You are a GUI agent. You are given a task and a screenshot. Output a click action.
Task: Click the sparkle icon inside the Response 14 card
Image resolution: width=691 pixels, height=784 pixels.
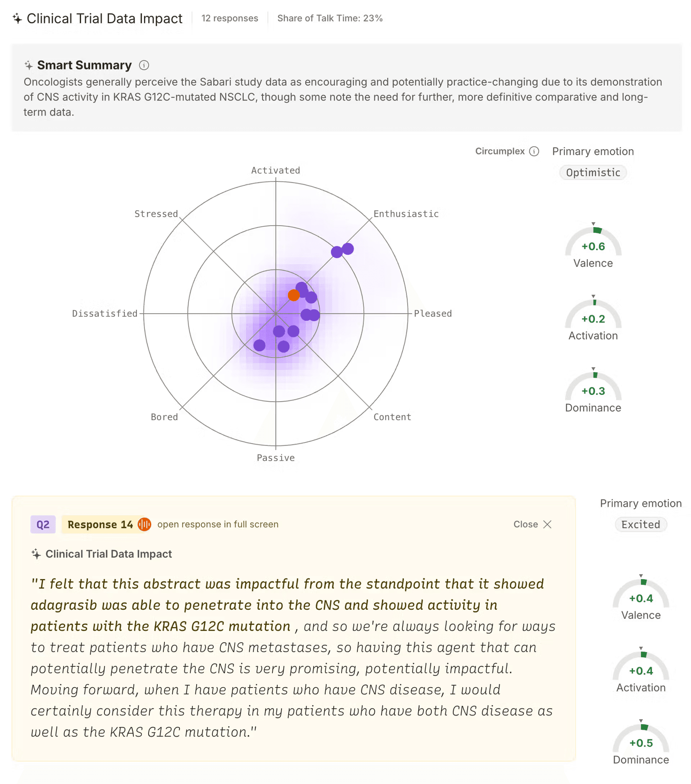pyautogui.click(x=36, y=554)
